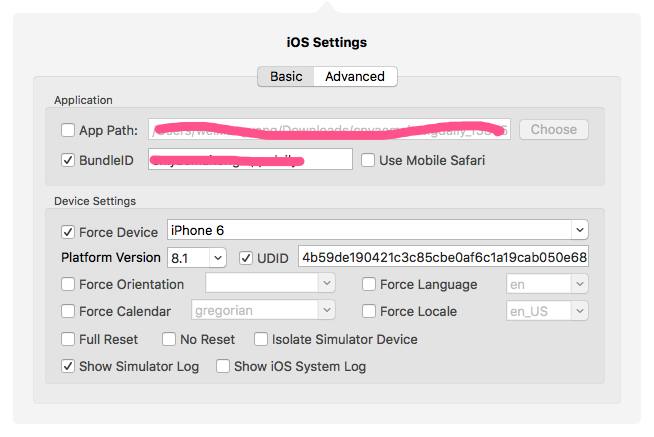Uncheck the Force Device checkbox
Viewport: 654px width, 437px height.
point(68,232)
